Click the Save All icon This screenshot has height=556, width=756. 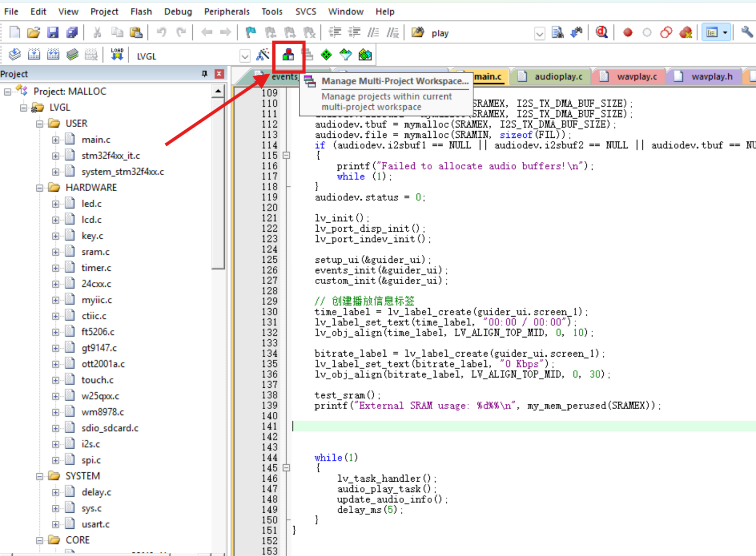coord(72,32)
